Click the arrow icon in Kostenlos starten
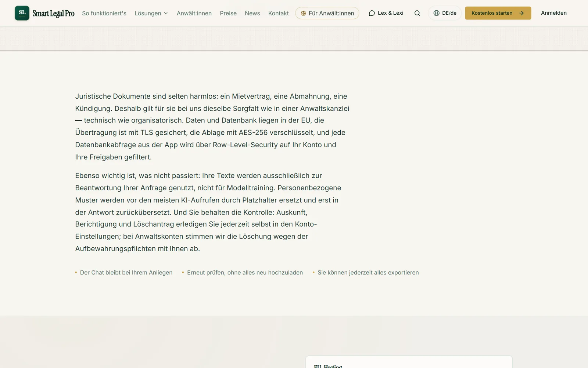588x368 pixels. click(x=521, y=13)
